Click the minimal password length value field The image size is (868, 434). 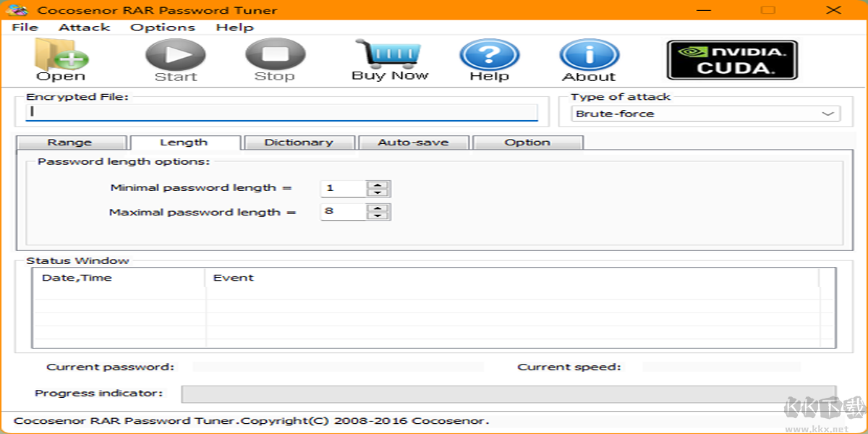click(x=343, y=188)
